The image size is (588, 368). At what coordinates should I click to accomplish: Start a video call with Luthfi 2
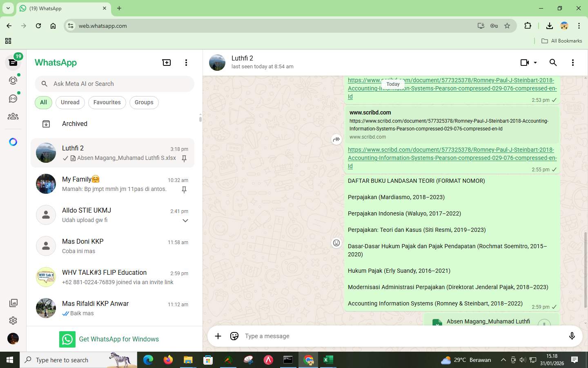click(x=524, y=63)
